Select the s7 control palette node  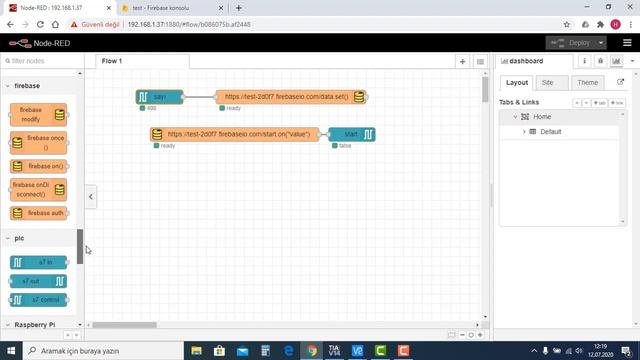(x=38, y=300)
